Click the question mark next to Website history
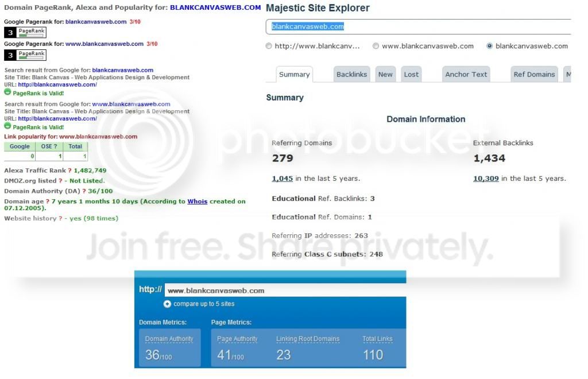 coord(60,218)
